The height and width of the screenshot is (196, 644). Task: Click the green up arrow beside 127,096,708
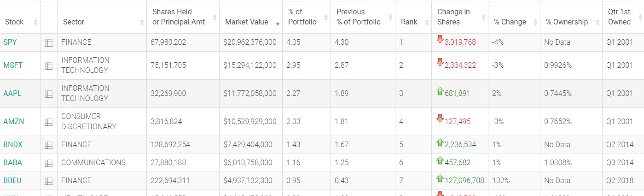[x=440, y=180]
